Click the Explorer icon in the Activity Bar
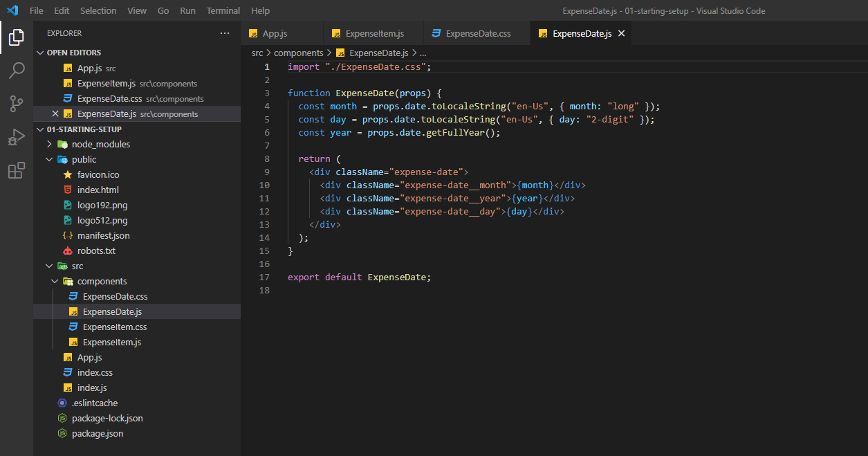This screenshot has width=868, height=456. tap(17, 38)
